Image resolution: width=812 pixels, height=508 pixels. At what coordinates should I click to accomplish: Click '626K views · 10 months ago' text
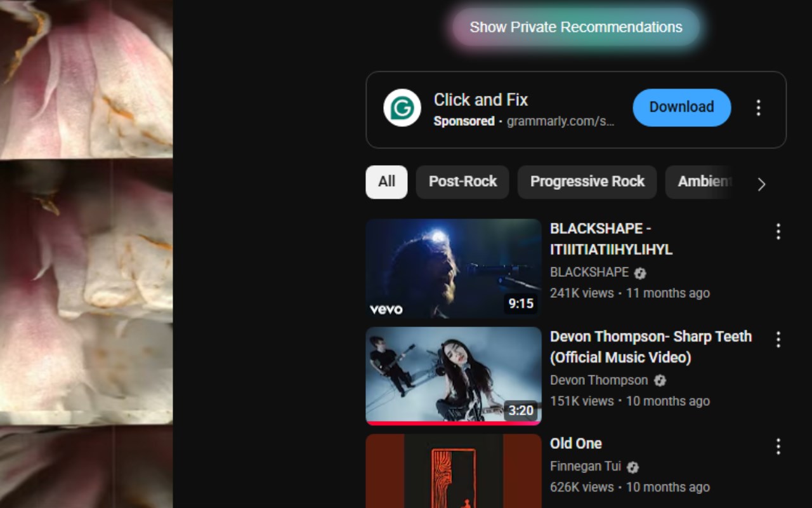click(x=630, y=488)
